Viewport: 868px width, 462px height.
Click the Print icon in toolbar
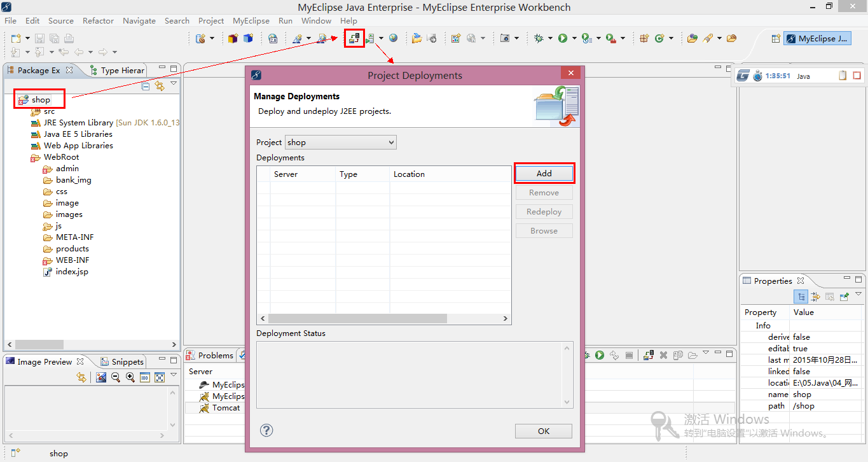[69, 38]
